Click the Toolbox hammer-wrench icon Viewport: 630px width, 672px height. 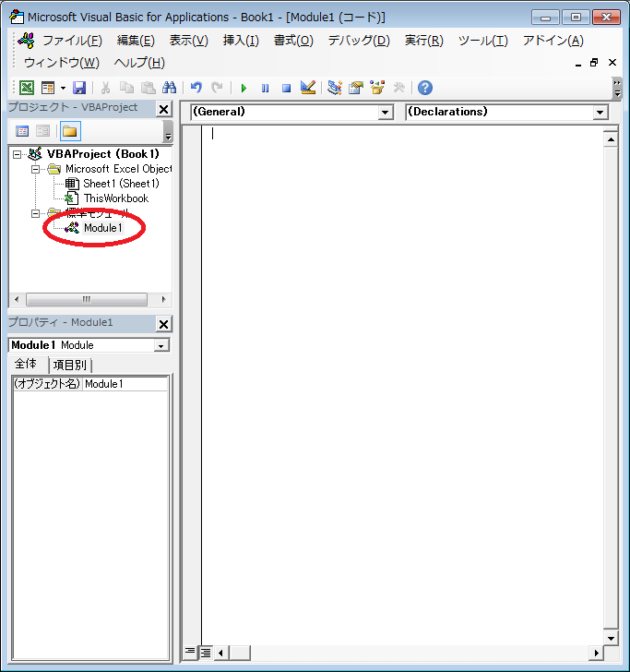[398, 88]
